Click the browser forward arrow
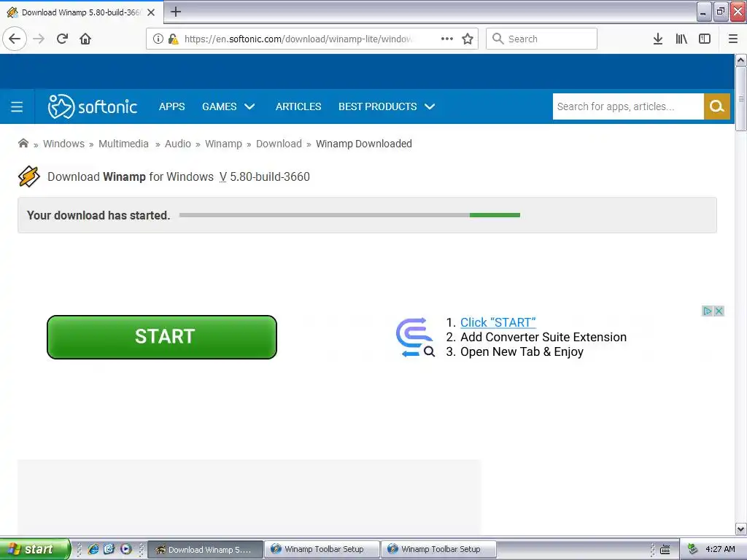Screen dimensions: 747x560 (39, 39)
